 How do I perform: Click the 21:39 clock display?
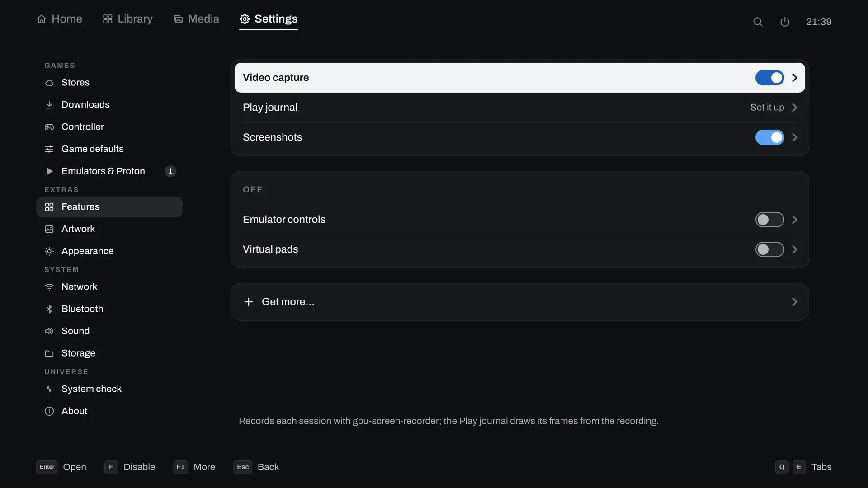(x=819, y=22)
